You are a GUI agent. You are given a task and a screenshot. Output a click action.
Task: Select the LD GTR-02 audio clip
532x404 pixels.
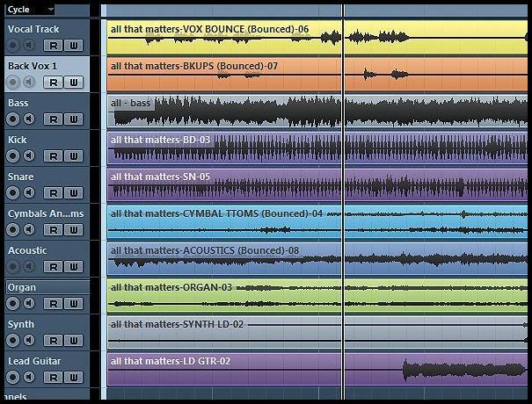(317, 370)
